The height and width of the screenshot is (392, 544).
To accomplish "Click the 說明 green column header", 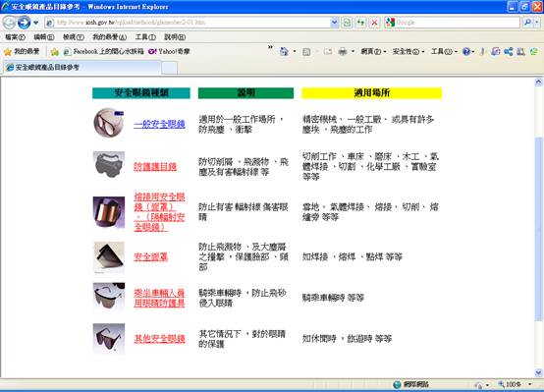I will click(x=245, y=93).
